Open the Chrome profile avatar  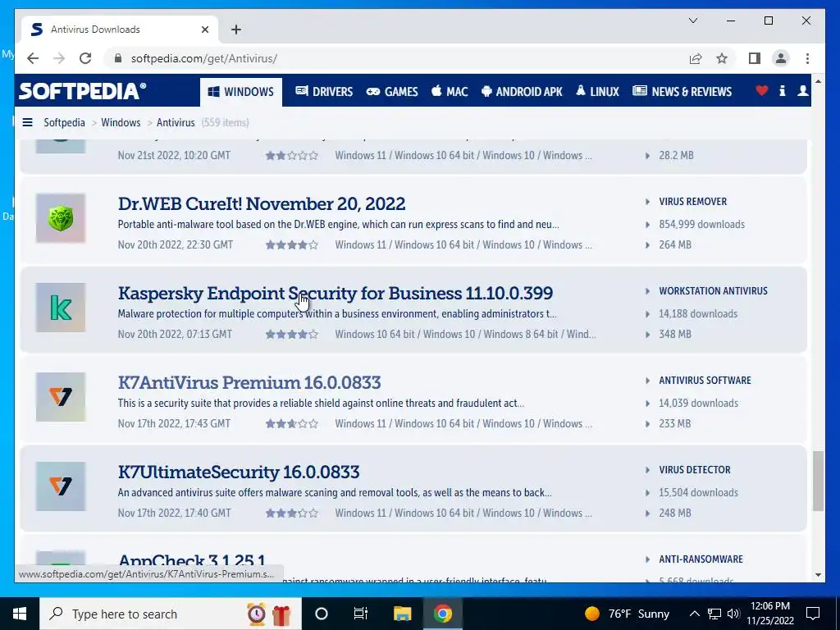click(781, 58)
